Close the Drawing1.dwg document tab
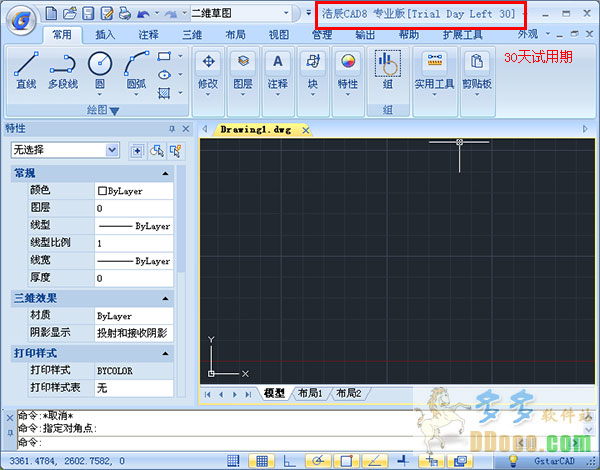 305,131
